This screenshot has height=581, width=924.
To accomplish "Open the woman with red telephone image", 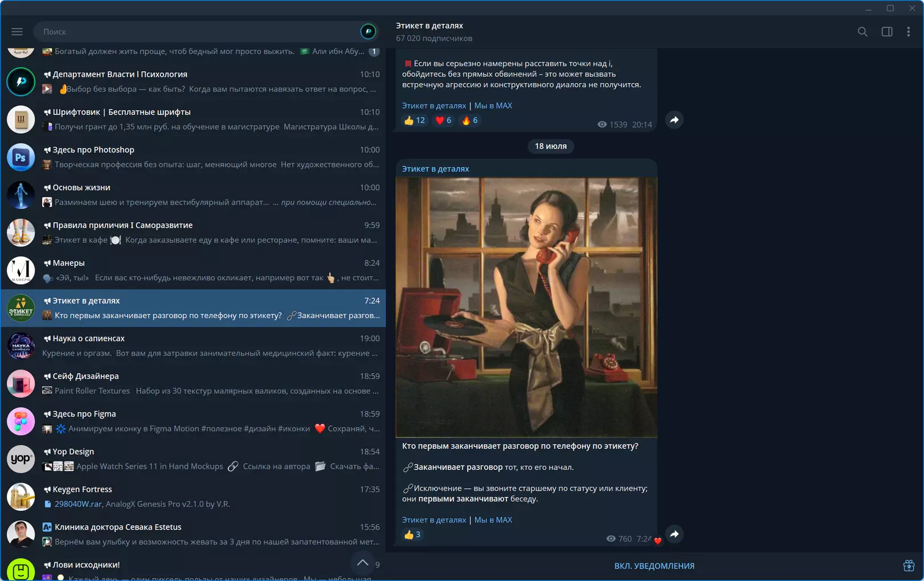I will (526, 307).
